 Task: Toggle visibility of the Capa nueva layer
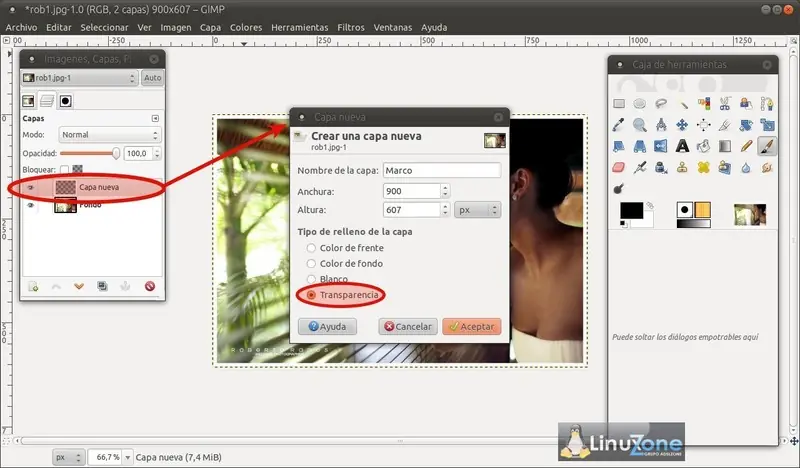[x=31, y=188]
